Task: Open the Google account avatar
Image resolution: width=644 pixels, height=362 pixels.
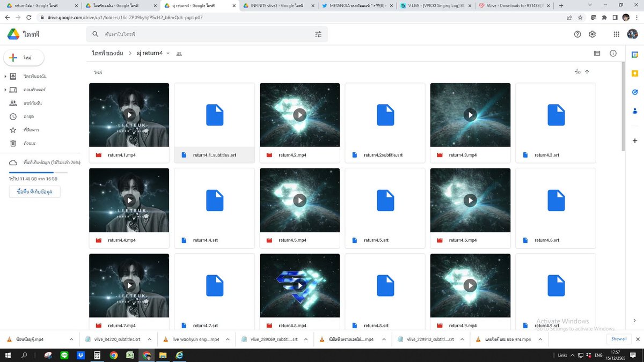Action: pyautogui.click(x=632, y=34)
